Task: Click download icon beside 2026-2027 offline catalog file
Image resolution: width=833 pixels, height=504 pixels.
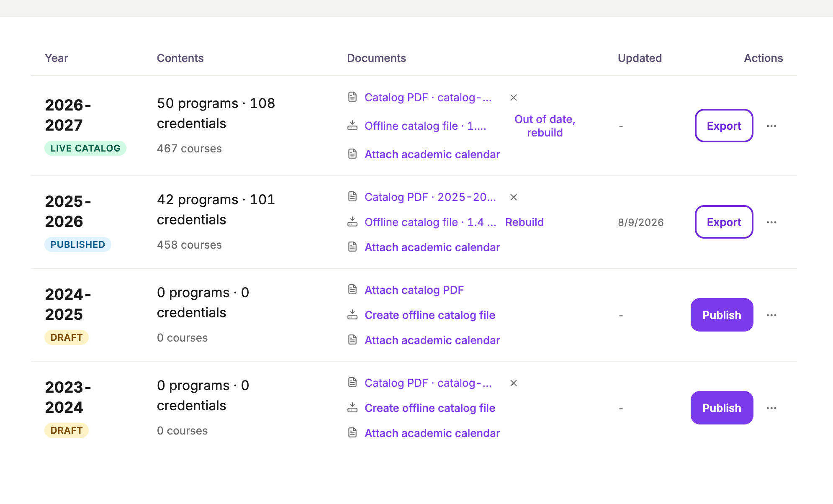Action: (x=352, y=126)
